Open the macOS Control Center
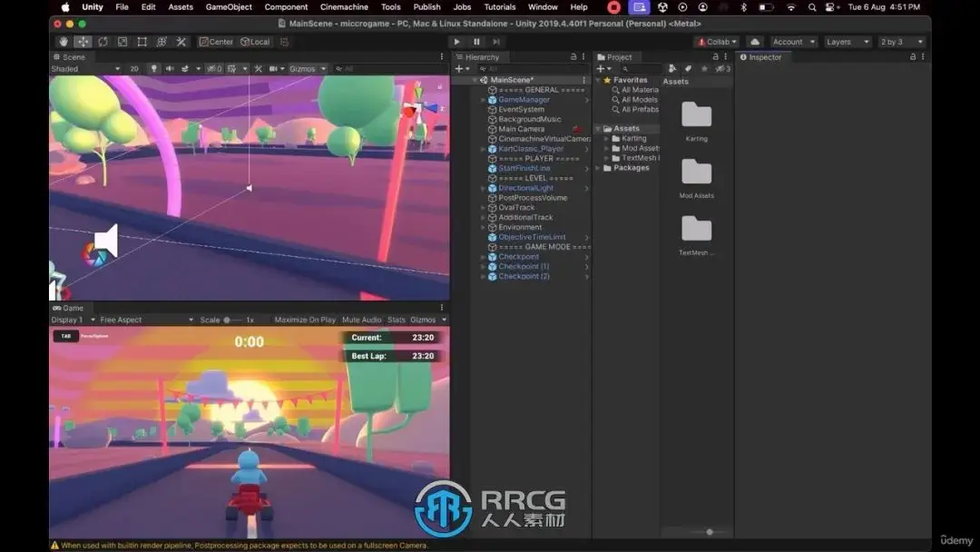The width and height of the screenshot is (980, 552). 830,7
